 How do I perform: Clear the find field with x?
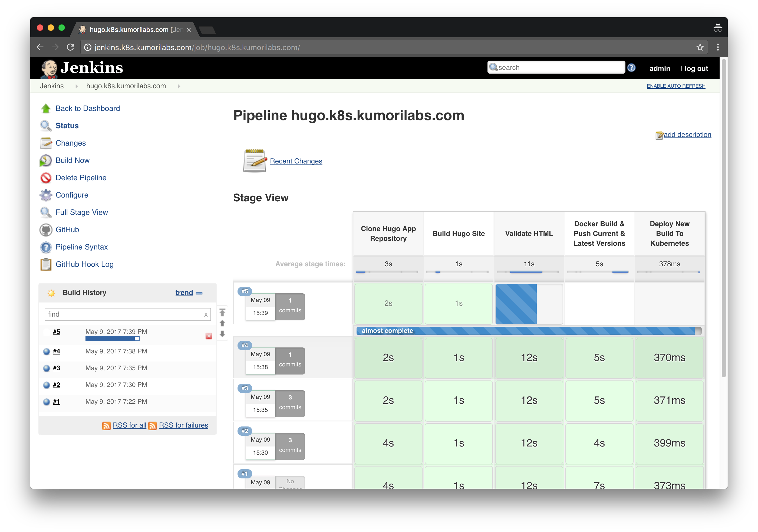[206, 315]
